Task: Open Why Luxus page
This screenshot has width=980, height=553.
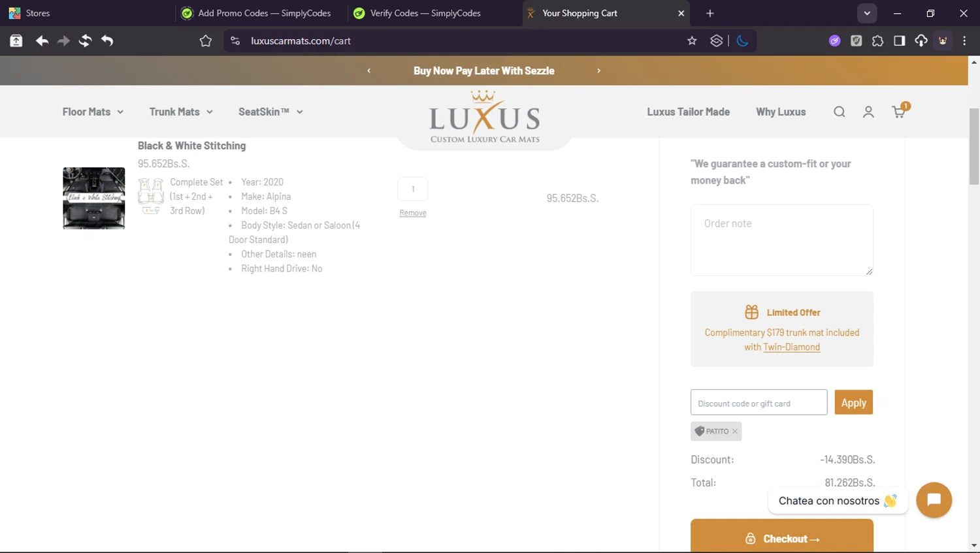Action: coord(781,112)
